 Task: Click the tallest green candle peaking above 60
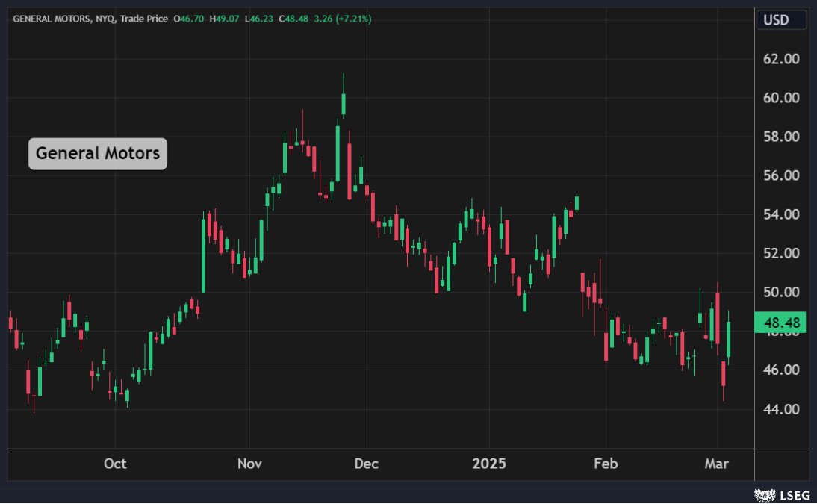(x=344, y=104)
